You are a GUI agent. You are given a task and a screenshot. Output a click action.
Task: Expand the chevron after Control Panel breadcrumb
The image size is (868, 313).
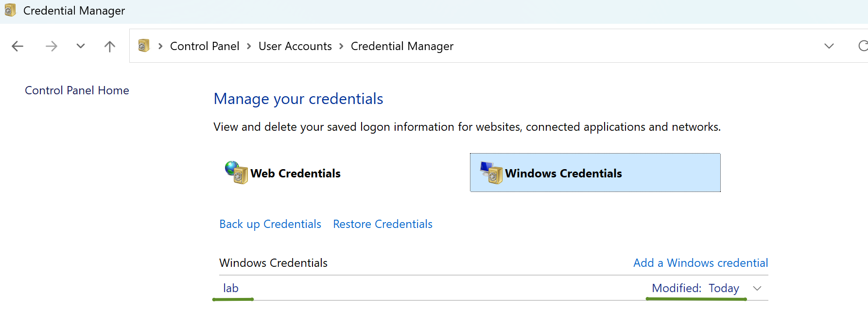(x=249, y=46)
